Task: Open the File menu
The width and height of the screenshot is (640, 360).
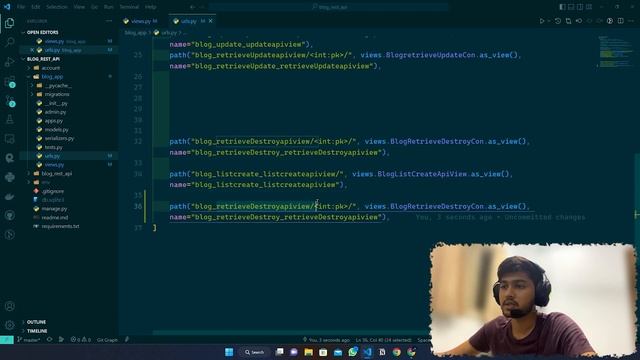Action: (x=21, y=7)
